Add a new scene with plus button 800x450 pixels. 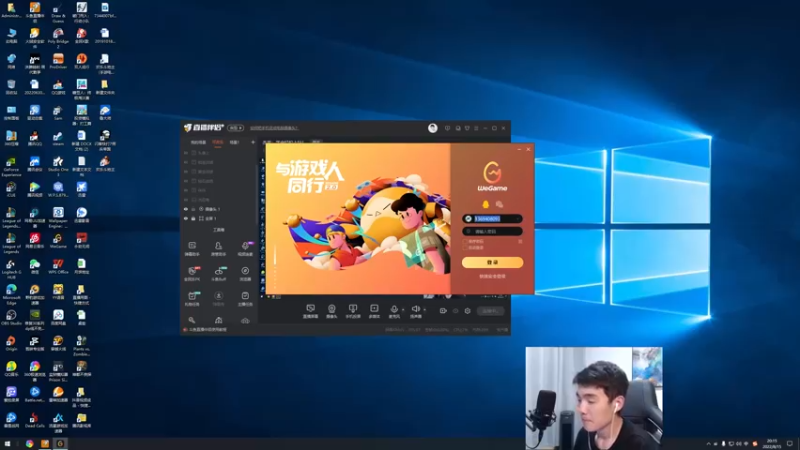point(253,142)
